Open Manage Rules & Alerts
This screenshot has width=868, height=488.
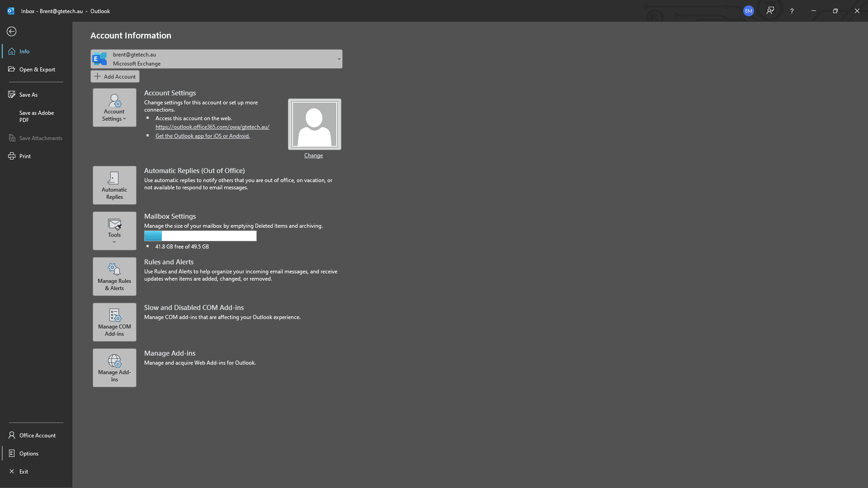pyautogui.click(x=114, y=277)
